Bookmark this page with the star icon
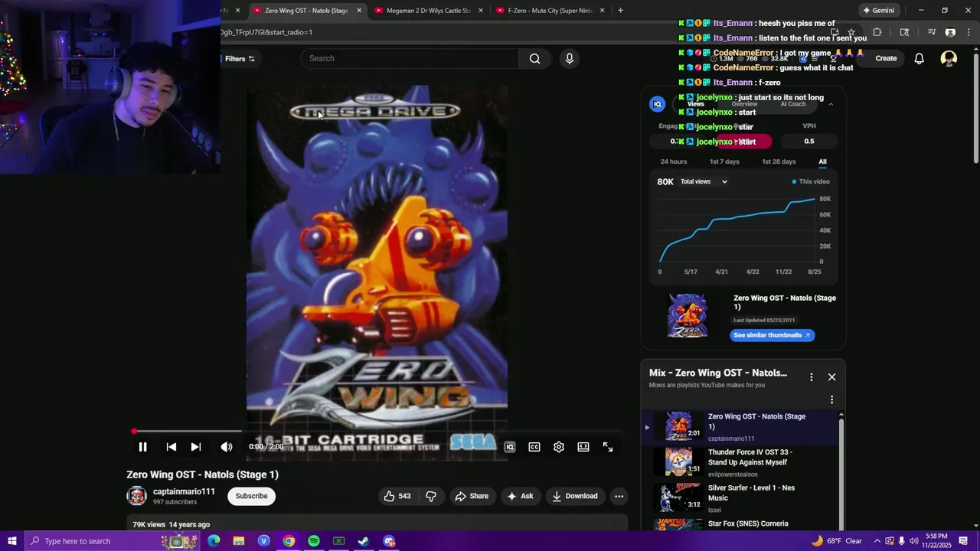 coord(851,32)
